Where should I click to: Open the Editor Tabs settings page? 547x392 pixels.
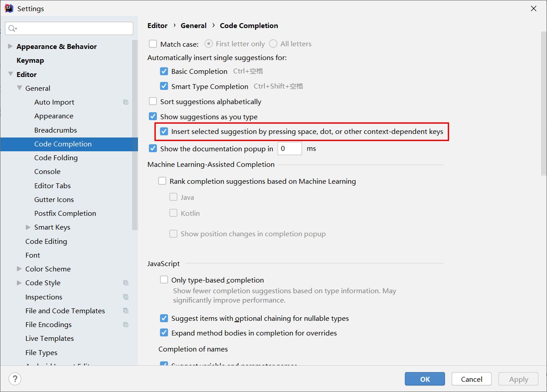(x=53, y=186)
